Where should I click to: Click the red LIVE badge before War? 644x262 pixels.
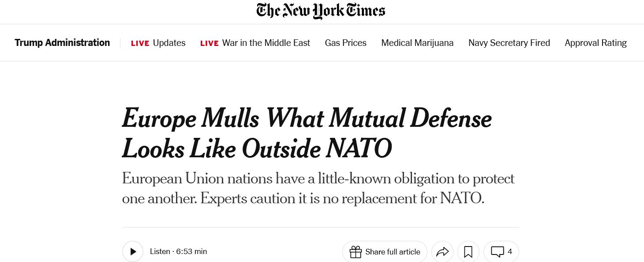click(x=210, y=43)
